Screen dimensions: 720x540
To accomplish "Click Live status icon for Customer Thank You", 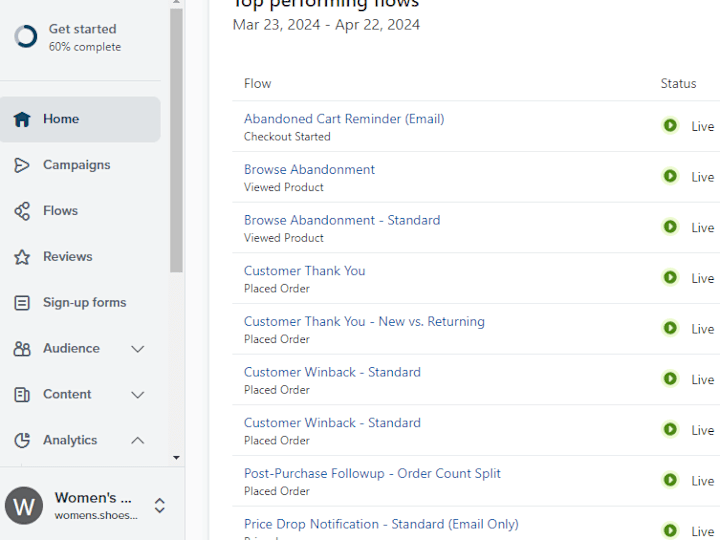I will click(x=670, y=277).
